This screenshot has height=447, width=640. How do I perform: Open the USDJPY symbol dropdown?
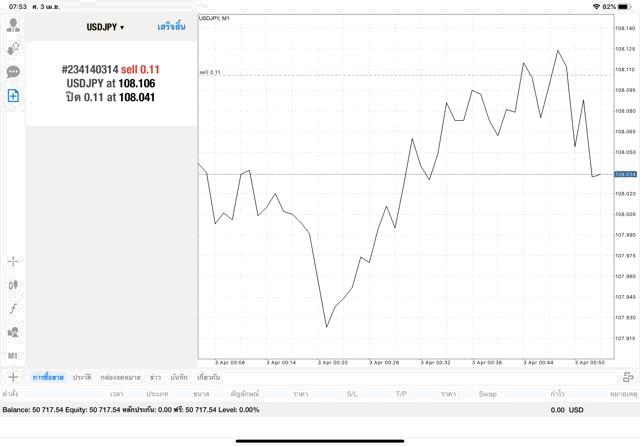(105, 27)
